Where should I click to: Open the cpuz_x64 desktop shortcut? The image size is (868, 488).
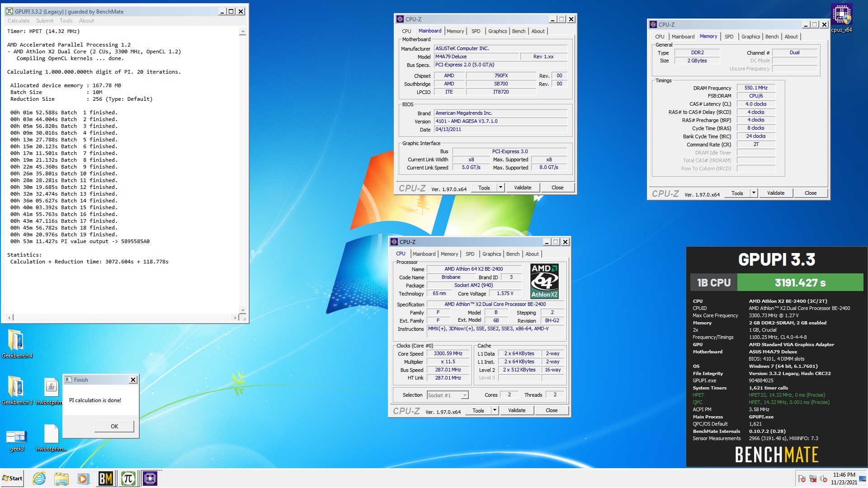[841, 18]
